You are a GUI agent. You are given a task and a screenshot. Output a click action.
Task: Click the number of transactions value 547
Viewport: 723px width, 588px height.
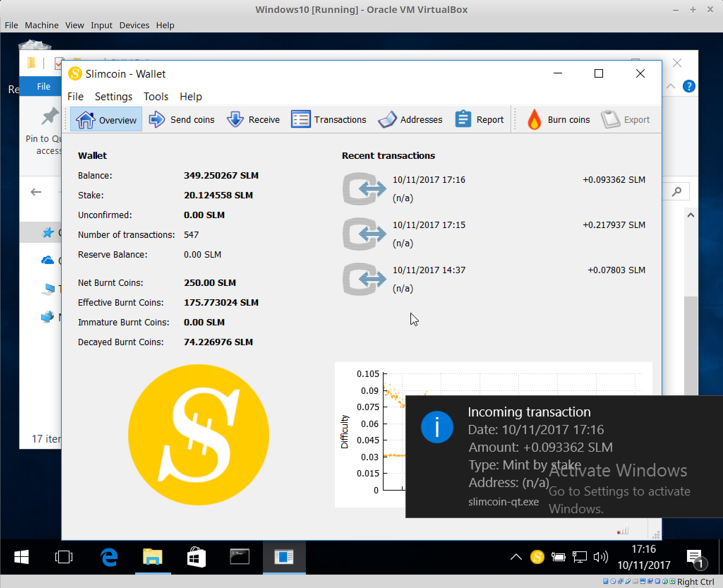pyautogui.click(x=191, y=235)
